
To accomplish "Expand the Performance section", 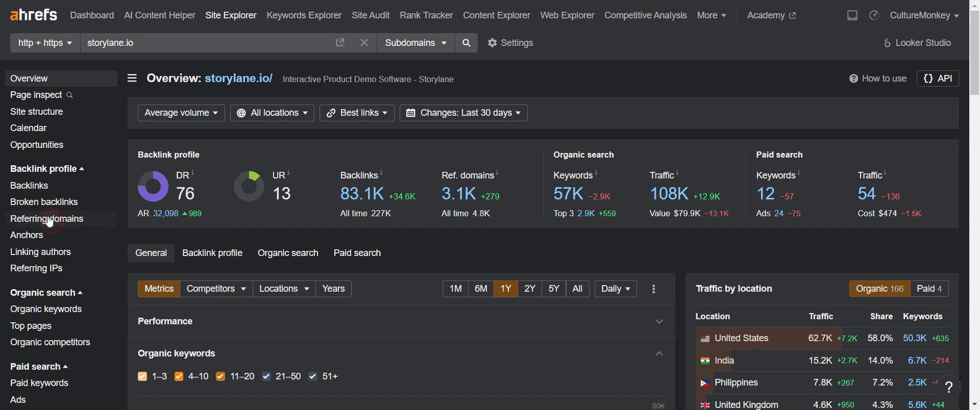I will pos(659,322).
